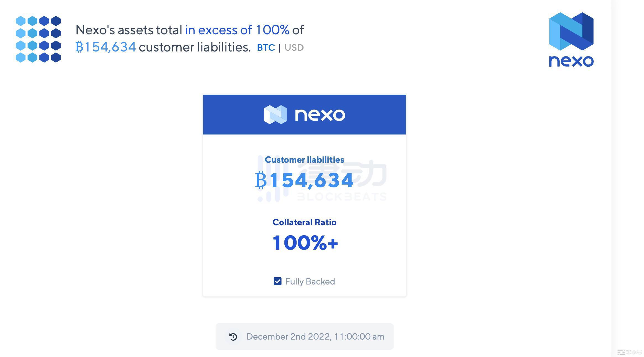Click the Fully Backed text label
This screenshot has width=644, height=357.
pos(310,281)
